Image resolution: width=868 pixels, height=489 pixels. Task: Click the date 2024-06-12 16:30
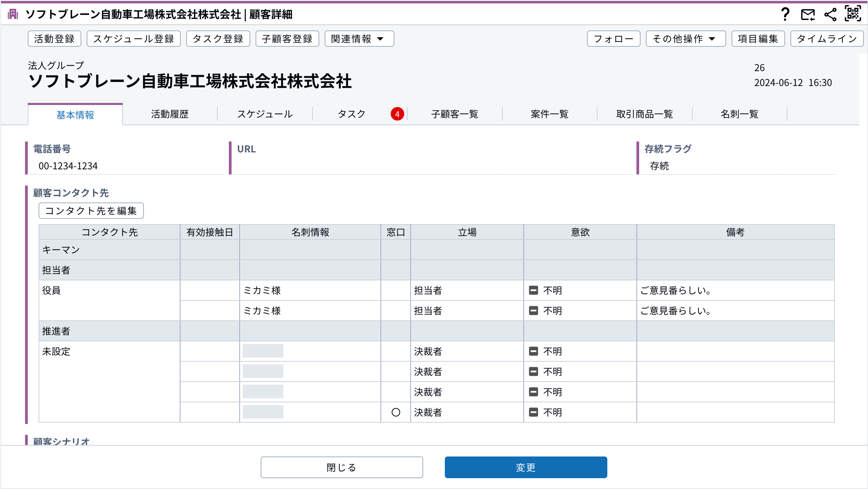coord(793,83)
